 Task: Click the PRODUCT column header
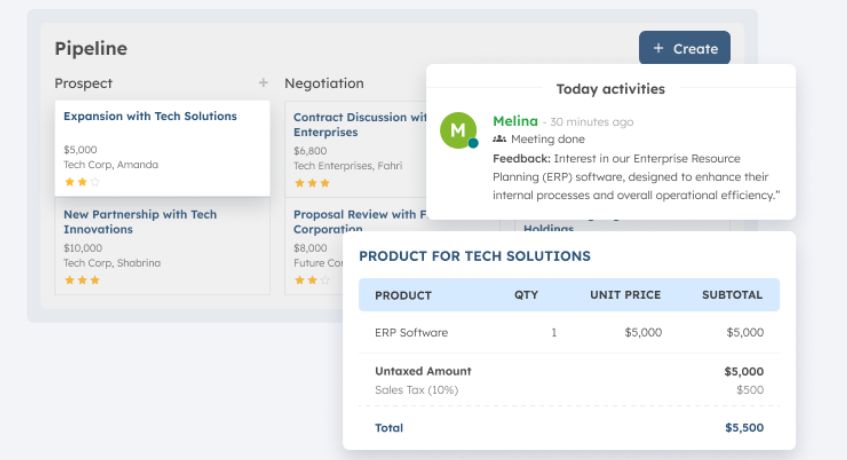pyautogui.click(x=403, y=295)
